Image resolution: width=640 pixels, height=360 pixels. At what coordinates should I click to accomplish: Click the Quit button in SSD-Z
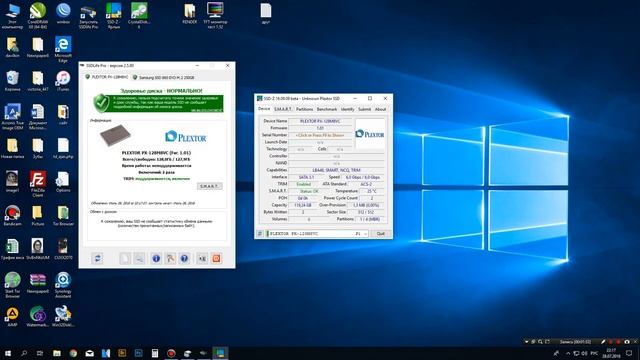pyautogui.click(x=380, y=233)
